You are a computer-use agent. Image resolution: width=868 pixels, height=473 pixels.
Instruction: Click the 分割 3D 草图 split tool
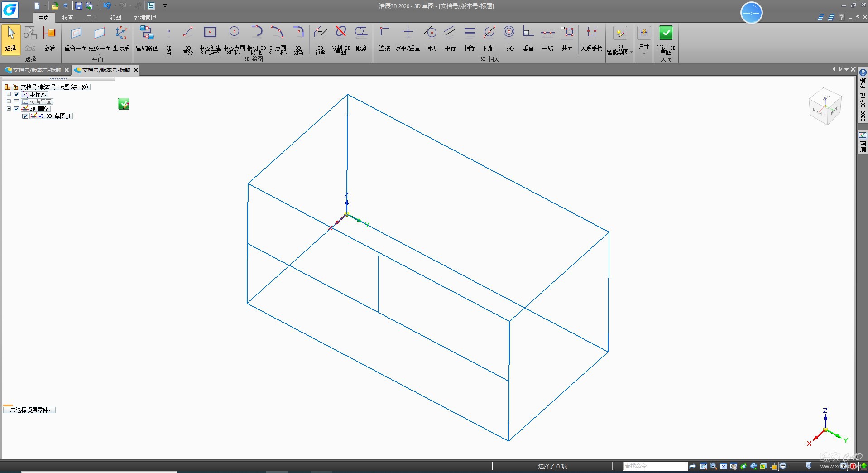340,40
